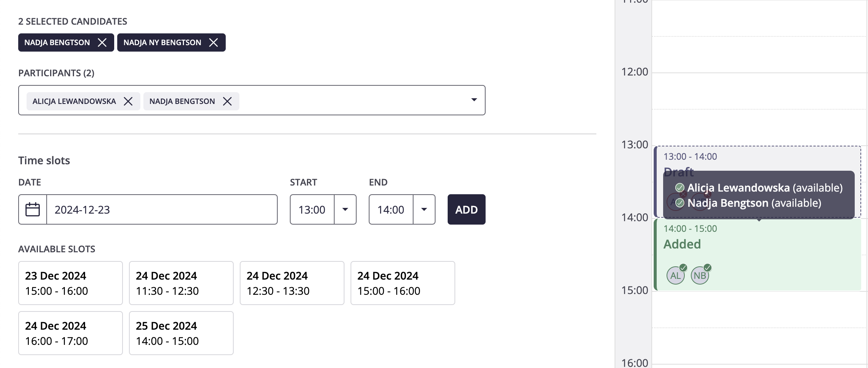The width and height of the screenshot is (868, 368).
Task: Open the end time dropdown
Action: (424, 209)
